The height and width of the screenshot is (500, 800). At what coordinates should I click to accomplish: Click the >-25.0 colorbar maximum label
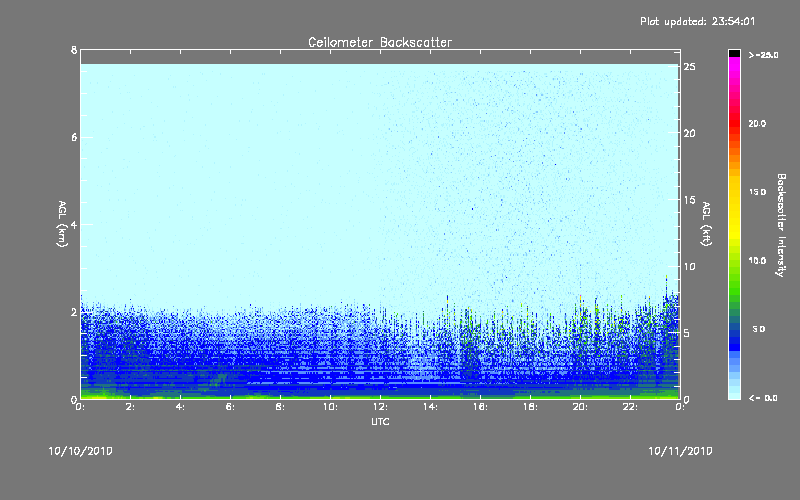click(x=763, y=55)
